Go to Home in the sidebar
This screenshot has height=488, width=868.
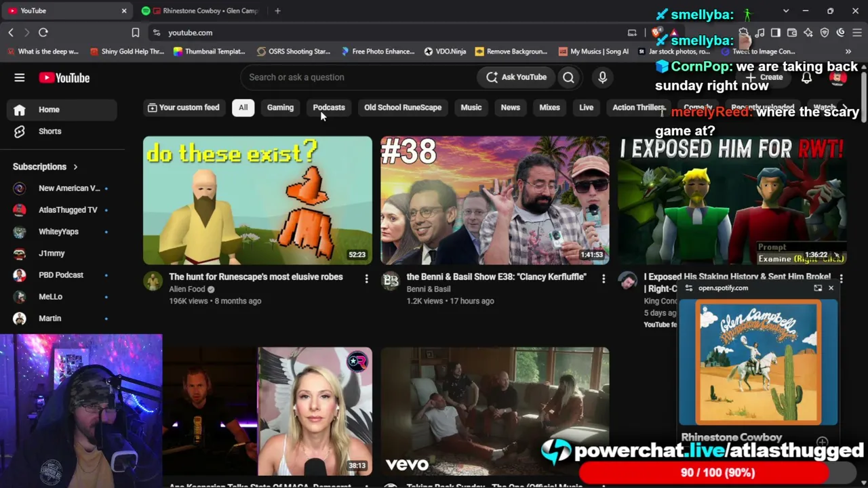tap(62, 110)
